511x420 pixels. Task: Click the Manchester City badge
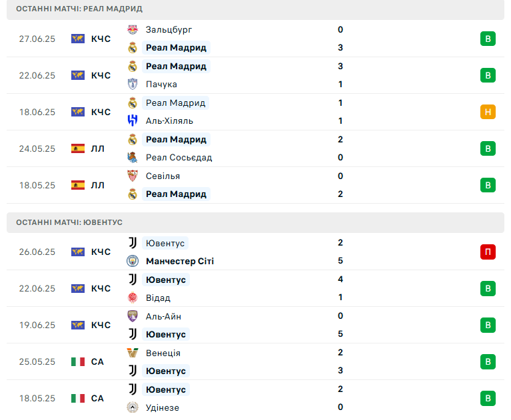(133, 261)
